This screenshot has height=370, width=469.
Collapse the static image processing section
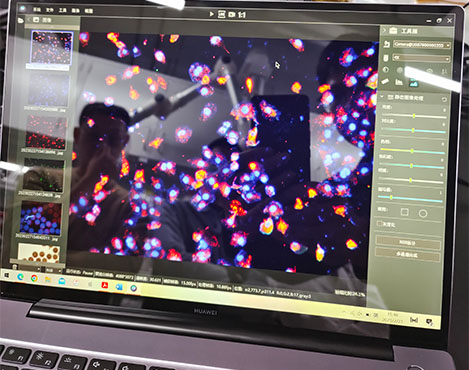[x=382, y=97]
